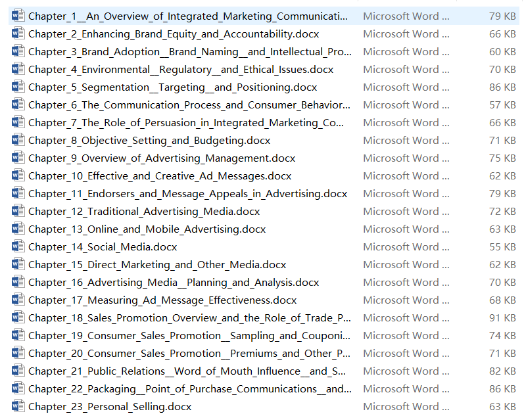This screenshot has width=524, height=420.
Task: Click the Word icon for Chapter_1 file
Action: pyautogui.click(x=18, y=16)
